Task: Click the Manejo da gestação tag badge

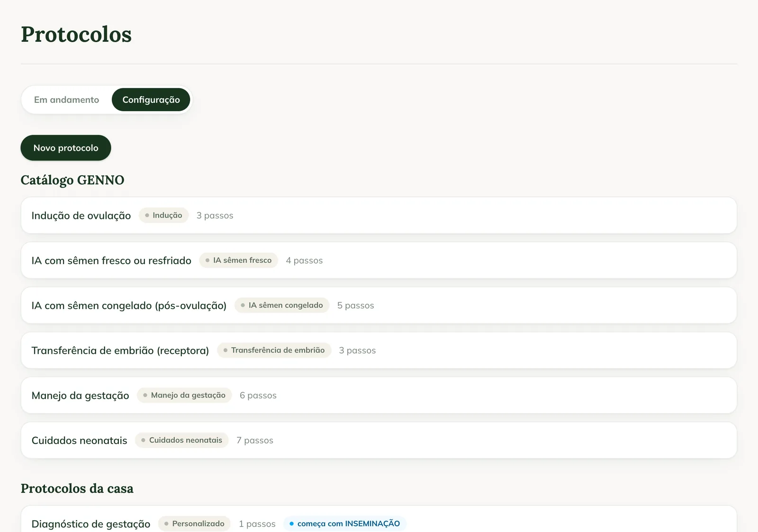Action: click(184, 395)
